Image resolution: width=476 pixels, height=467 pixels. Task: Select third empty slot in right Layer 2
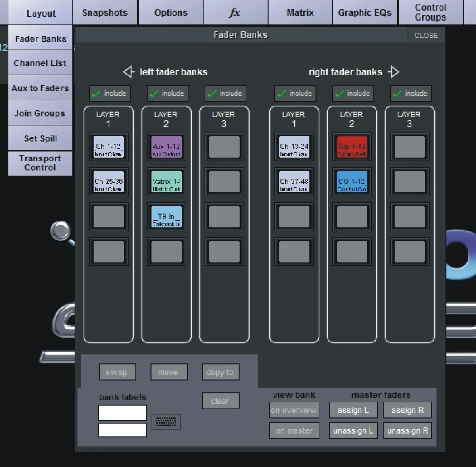[x=352, y=217]
